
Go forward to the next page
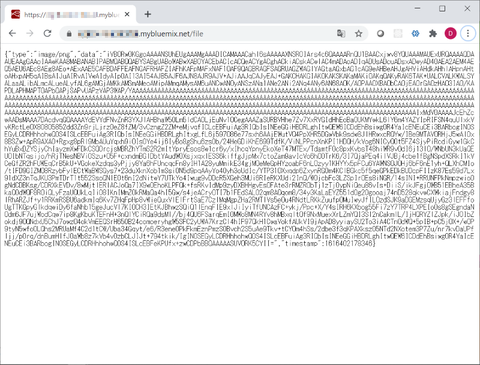point(30,33)
